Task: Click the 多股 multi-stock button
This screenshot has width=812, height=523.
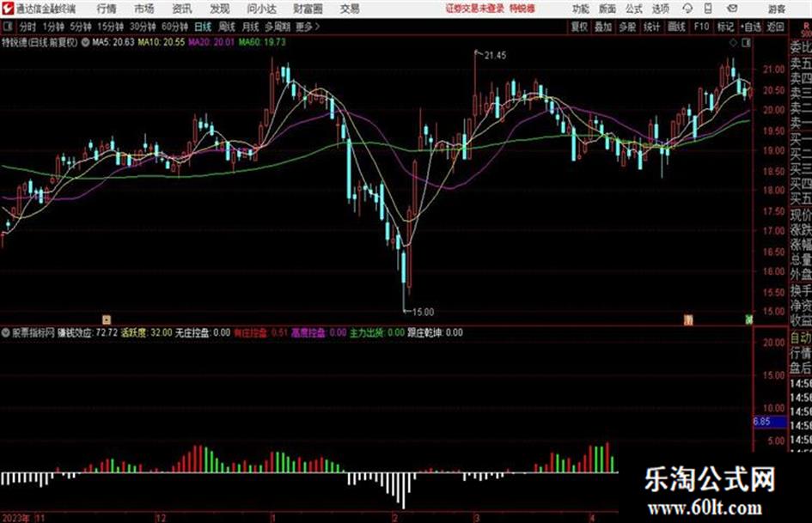Action: pos(627,27)
